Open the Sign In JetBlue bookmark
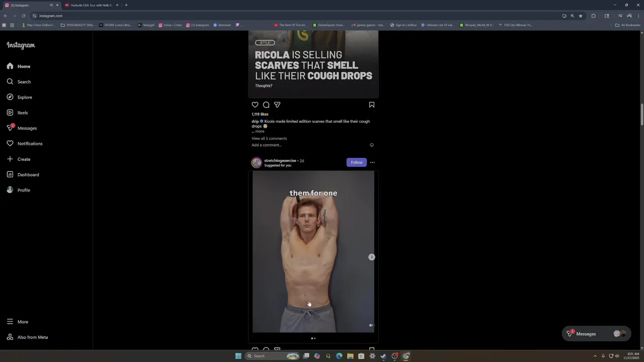This screenshot has width=644, height=362. tap(404, 25)
